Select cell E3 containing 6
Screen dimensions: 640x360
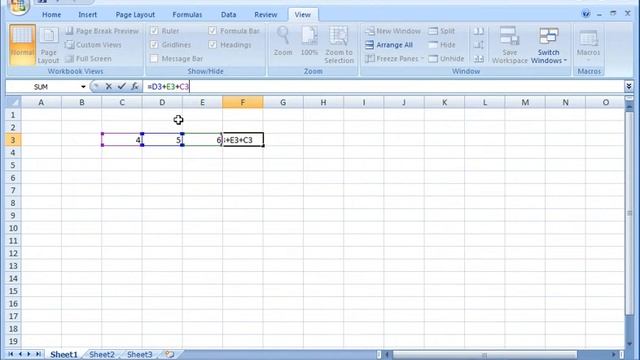coord(202,140)
